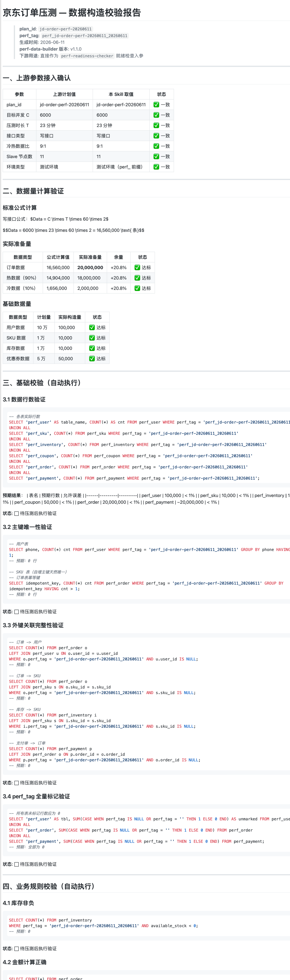Screen dimensions: 290x980
Task: Click the 达标 check icon for 用户数据
Action: 92,328
